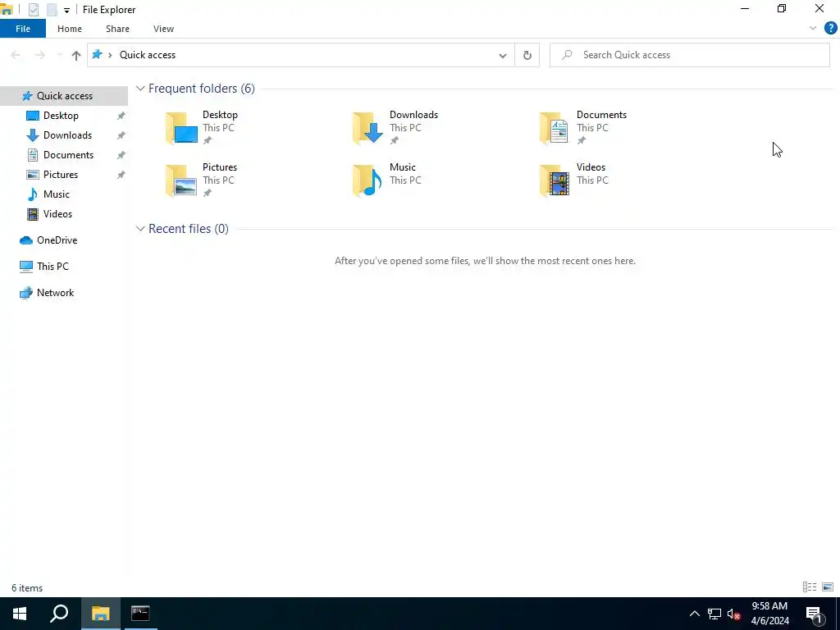
Task: Click the taskbar clock showing 9:58 AM
Action: coord(769,614)
